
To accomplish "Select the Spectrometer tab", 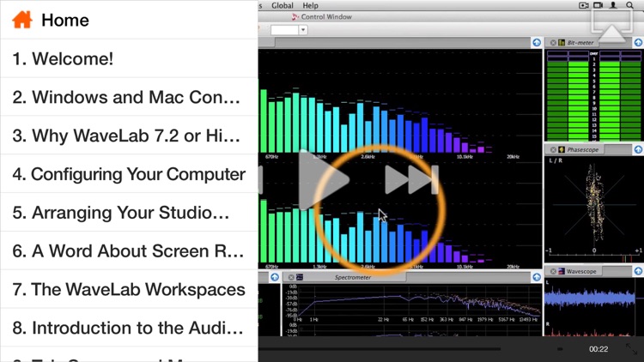I will (x=352, y=277).
